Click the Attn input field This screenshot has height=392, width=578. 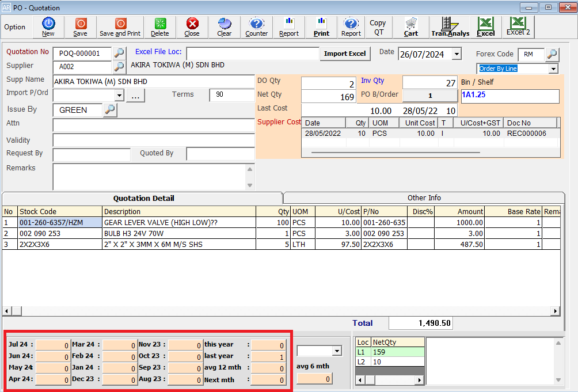(154, 125)
